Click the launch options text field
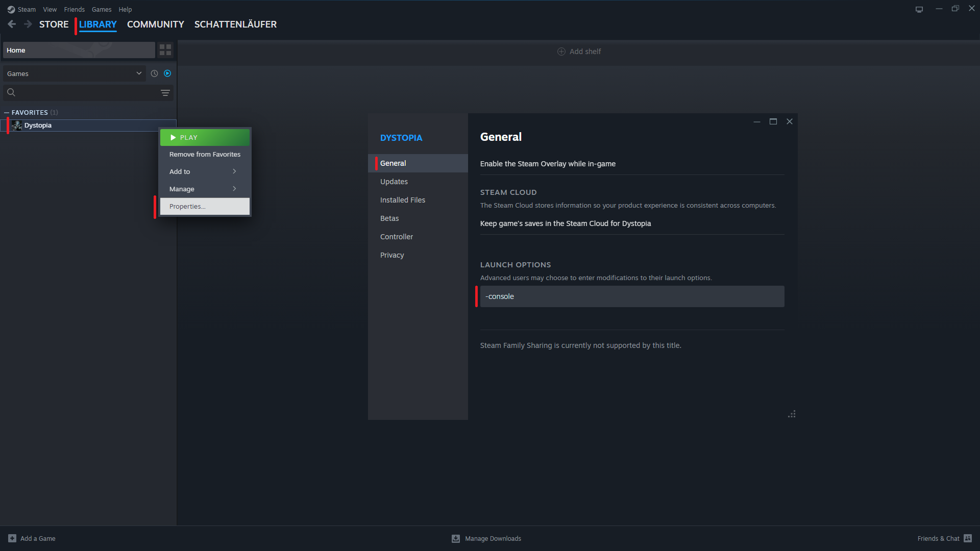 coord(632,296)
